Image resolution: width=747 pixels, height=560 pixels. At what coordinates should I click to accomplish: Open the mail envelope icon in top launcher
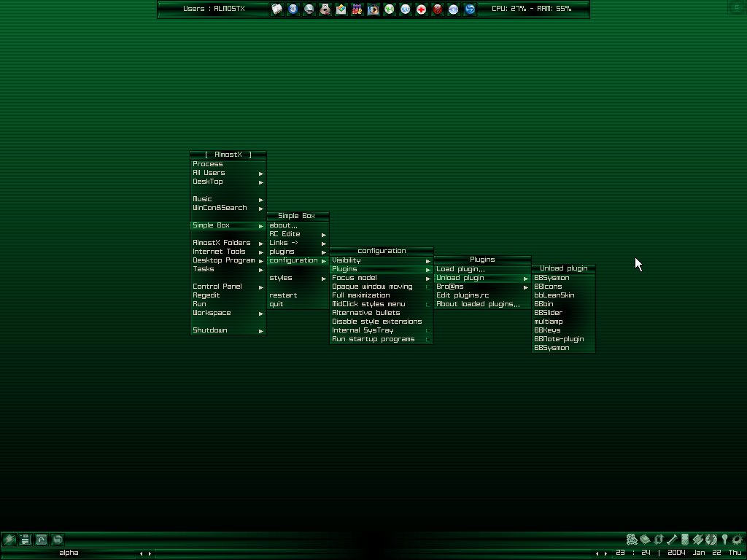[341, 9]
